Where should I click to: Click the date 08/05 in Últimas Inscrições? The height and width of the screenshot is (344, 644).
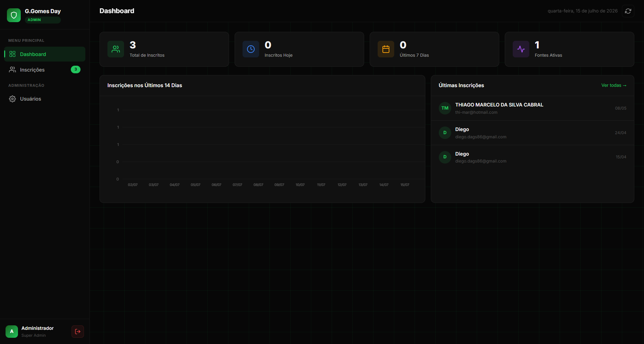[x=621, y=108]
